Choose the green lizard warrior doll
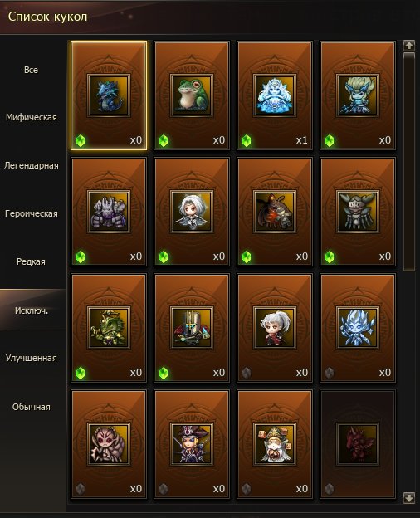The width and height of the screenshot is (420, 518). [109, 328]
